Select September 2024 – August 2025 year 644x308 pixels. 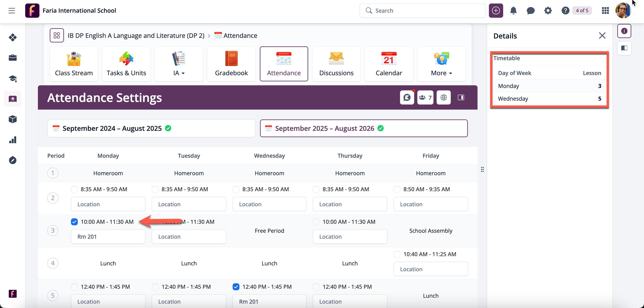click(151, 128)
